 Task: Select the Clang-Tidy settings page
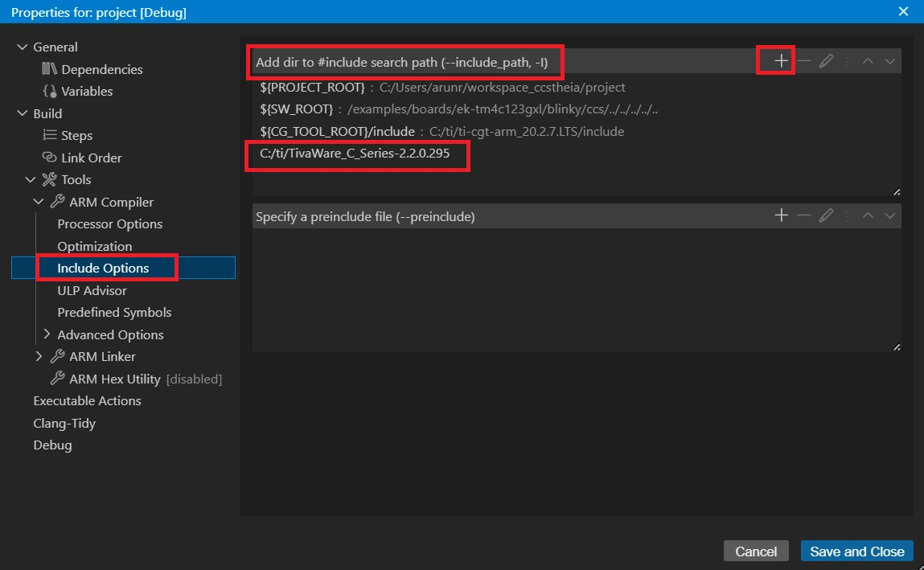(64, 424)
